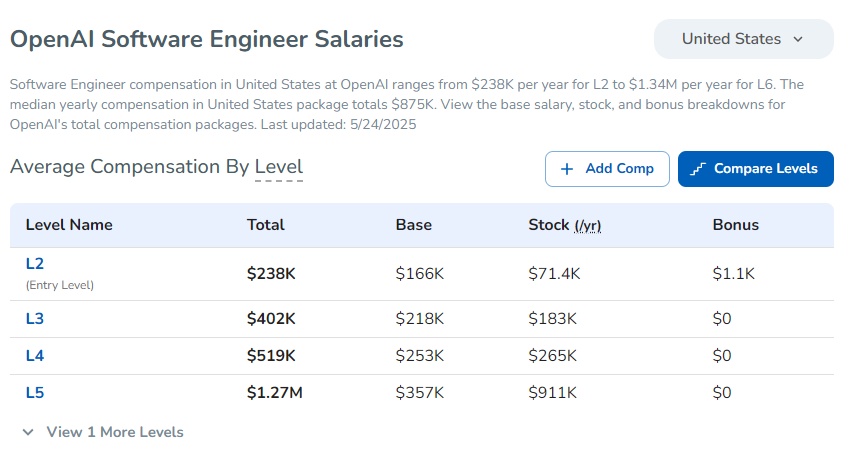
Task: Expand View 1 More Levels
Action: pyautogui.click(x=114, y=432)
